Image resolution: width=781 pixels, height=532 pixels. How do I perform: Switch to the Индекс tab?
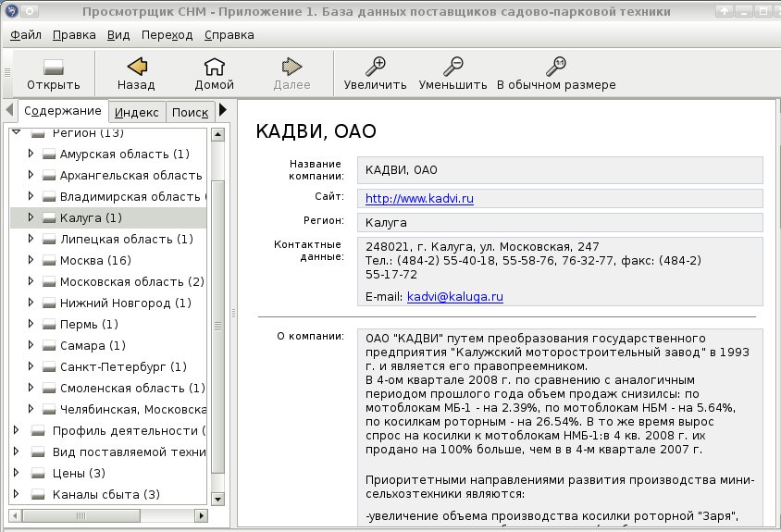(136, 113)
